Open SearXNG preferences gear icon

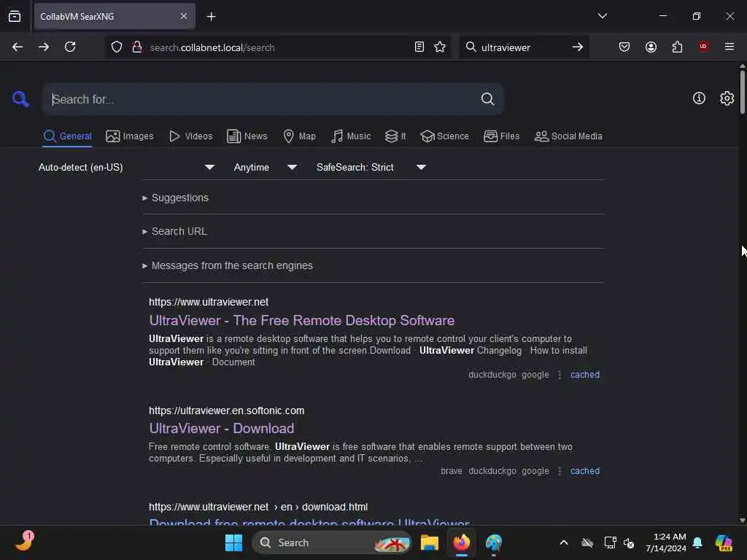pos(727,98)
